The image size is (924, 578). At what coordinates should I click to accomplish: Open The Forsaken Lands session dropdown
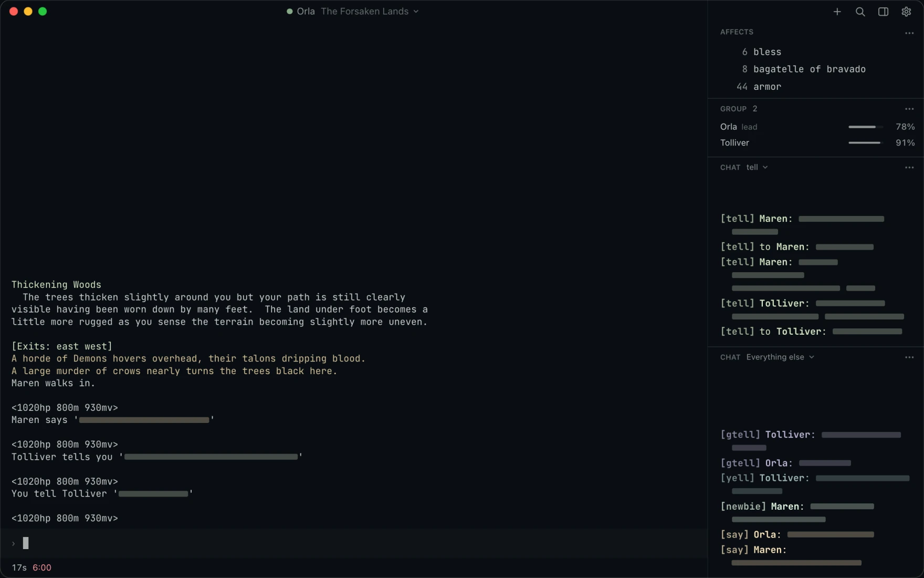pos(370,12)
